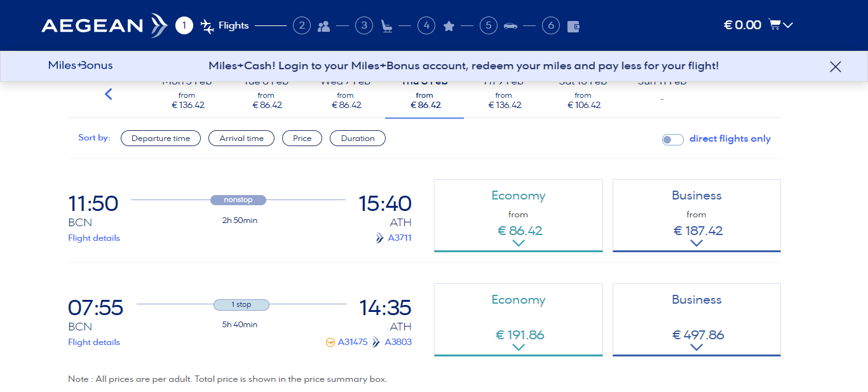Click the wallet payment step icon
The width and height of the screenshot is (868, 392).
pyautogui.click(x=573, y=26)
